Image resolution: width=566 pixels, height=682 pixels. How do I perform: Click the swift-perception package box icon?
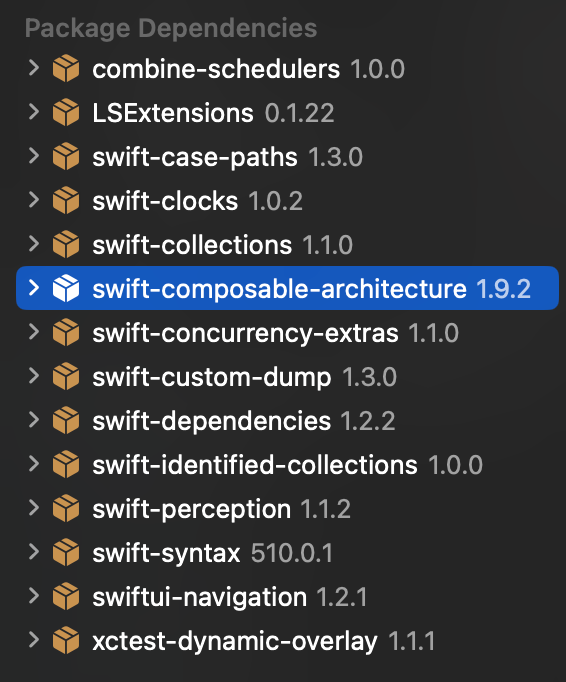[x=66, y=508]
